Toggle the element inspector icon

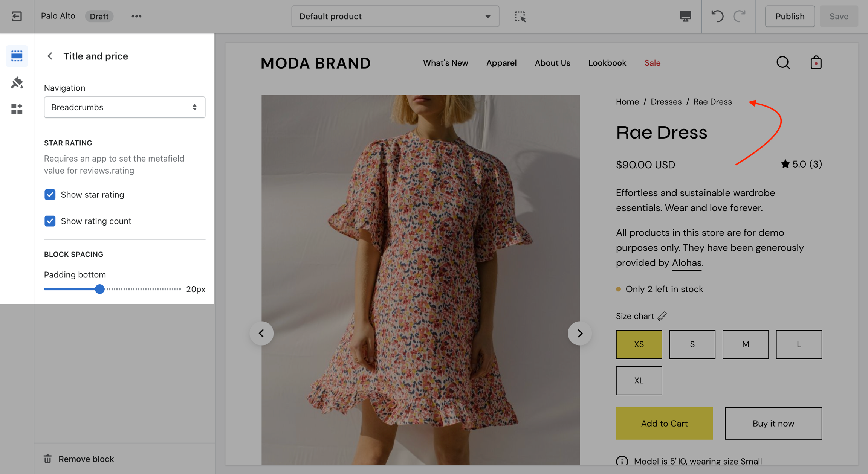[520, 16]
